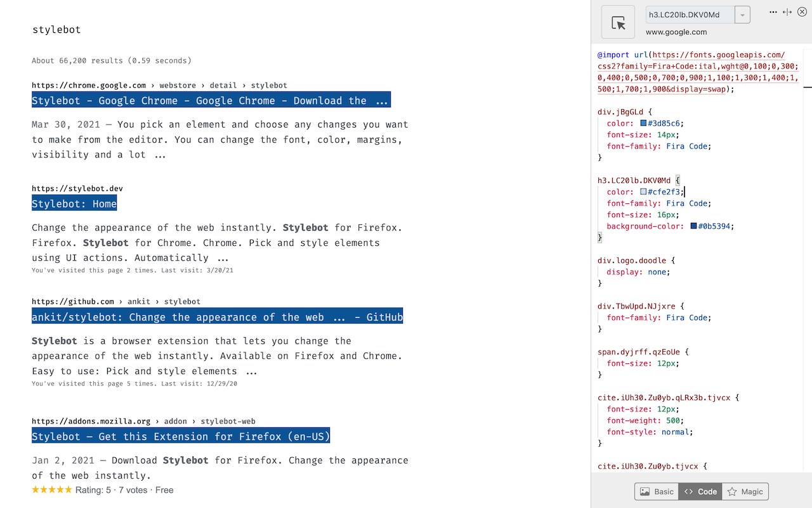Click the h3.LC20lb.DKV0Md selector field
Viewport: 812px width, 508px height.
coord(690,15)
